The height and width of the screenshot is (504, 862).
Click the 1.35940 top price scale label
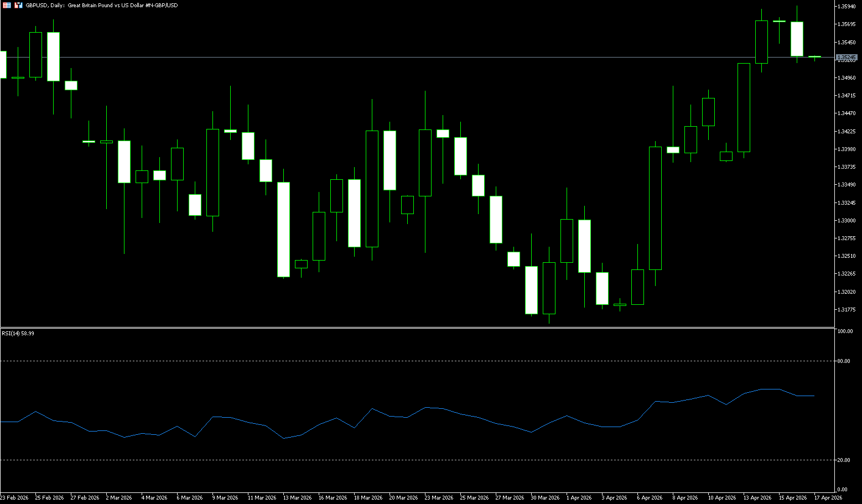coord(847,7)
